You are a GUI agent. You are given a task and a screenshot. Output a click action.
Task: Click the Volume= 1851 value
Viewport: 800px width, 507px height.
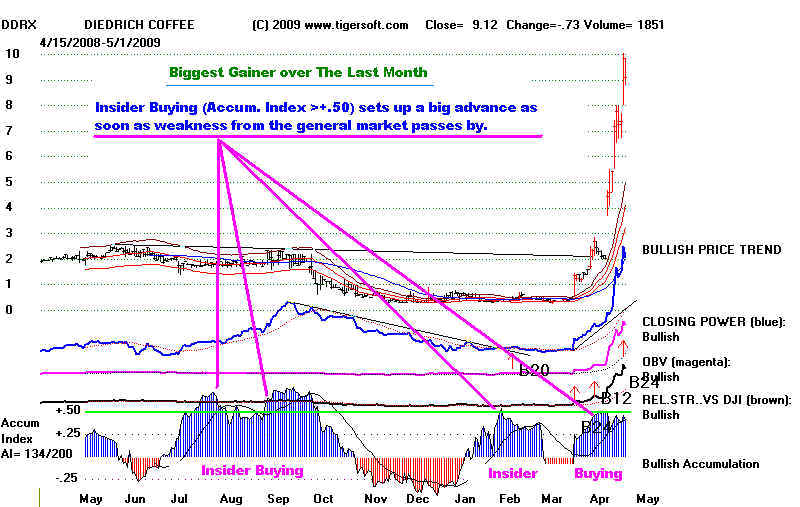pyautogui.click(x=623, y=24)
